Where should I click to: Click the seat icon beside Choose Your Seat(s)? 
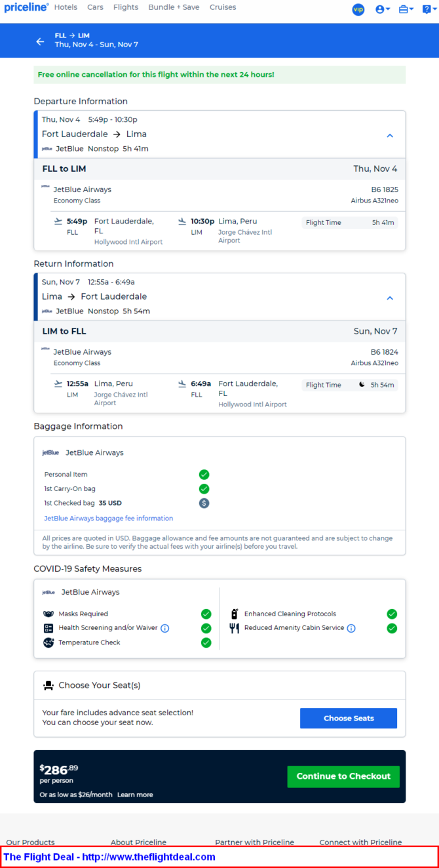[x=48, y=685]
